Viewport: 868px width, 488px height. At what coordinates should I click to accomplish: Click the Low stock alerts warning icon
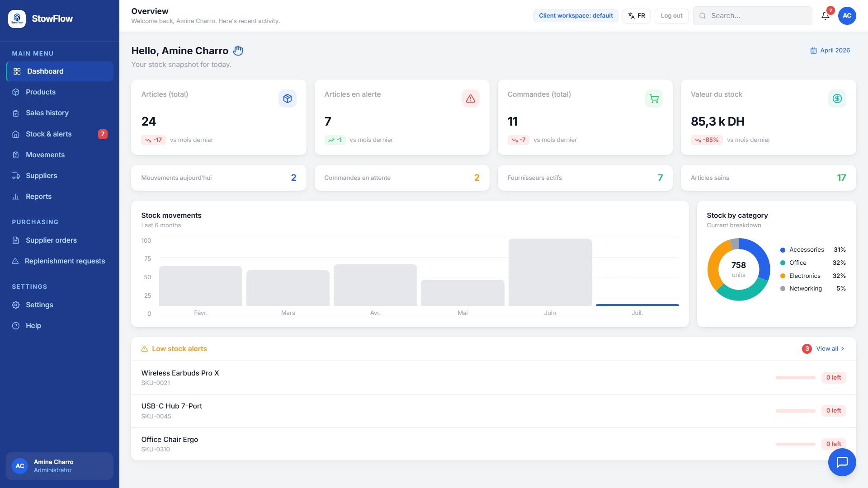click(145, 349)
